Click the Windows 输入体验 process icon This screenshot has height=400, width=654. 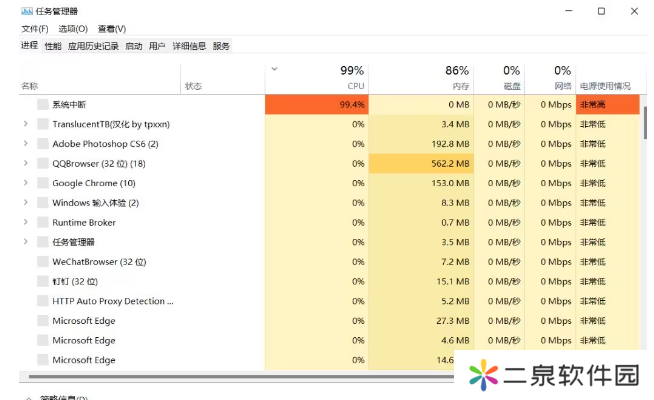pos(43,203)
